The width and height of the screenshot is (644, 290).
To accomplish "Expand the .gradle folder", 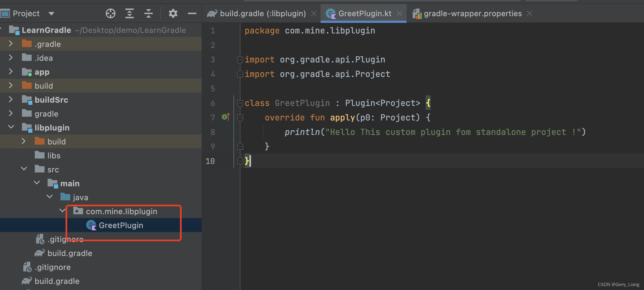I will 11,44.
